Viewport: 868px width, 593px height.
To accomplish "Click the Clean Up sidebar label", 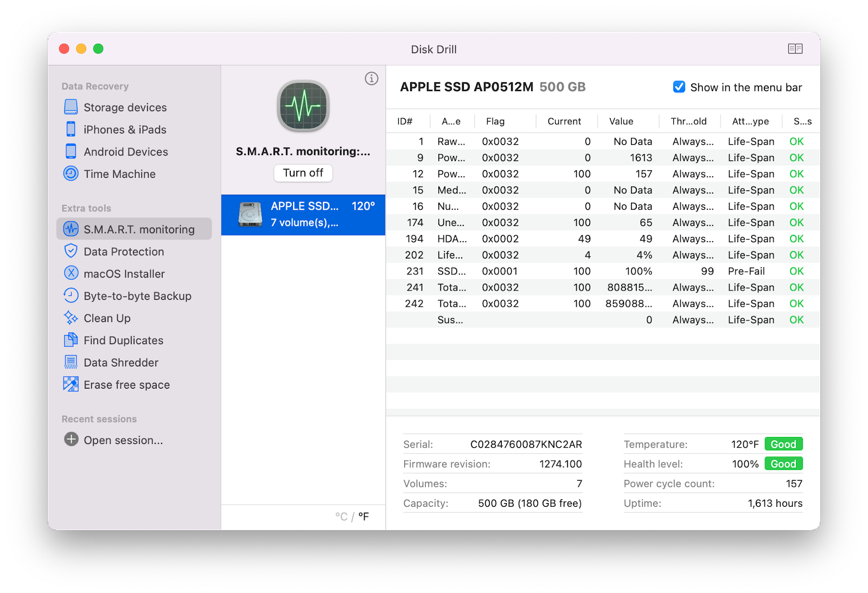I will click(x=107, y=318).
